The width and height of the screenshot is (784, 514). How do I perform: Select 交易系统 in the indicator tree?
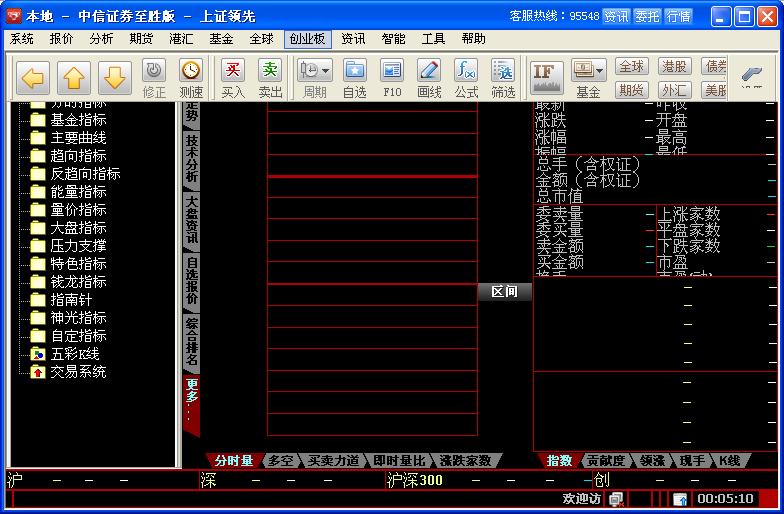(x=78, y=372)
